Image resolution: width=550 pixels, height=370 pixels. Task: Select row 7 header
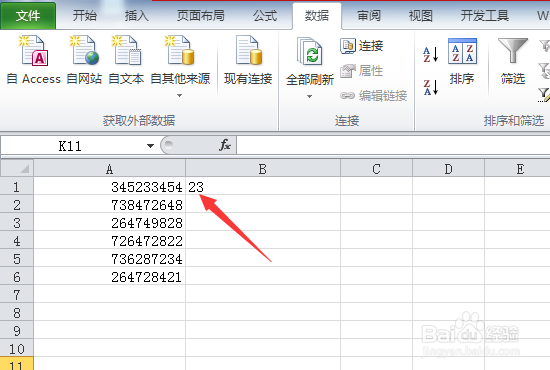pyautogui.click(x=17, y=295)
